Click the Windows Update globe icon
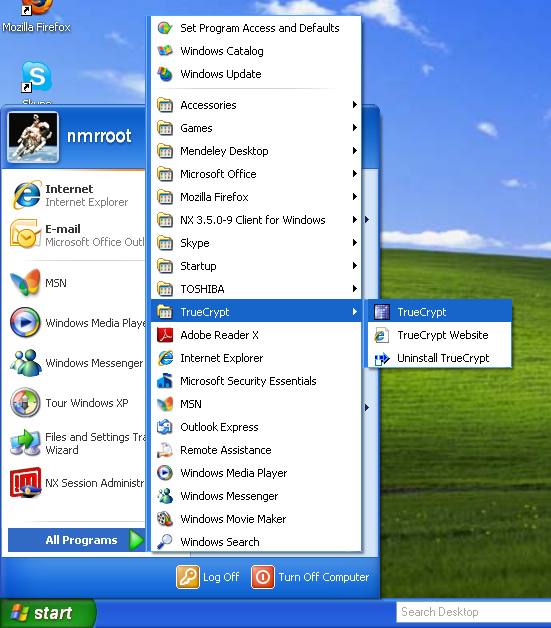The image size is (551, 628). [x=165, y=74]
